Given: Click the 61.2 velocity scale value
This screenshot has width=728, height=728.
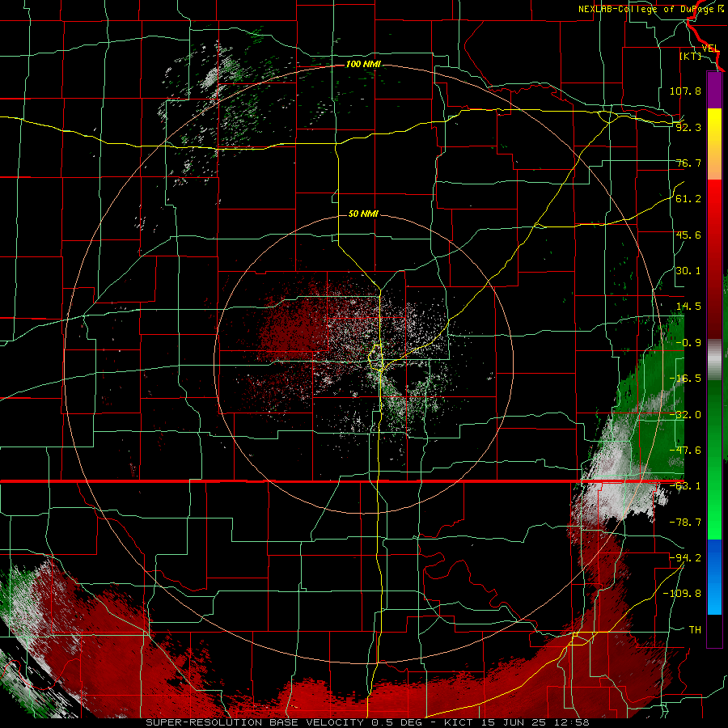Looking at the screenshot, I should pyautogui.click(x=688, y=199).
